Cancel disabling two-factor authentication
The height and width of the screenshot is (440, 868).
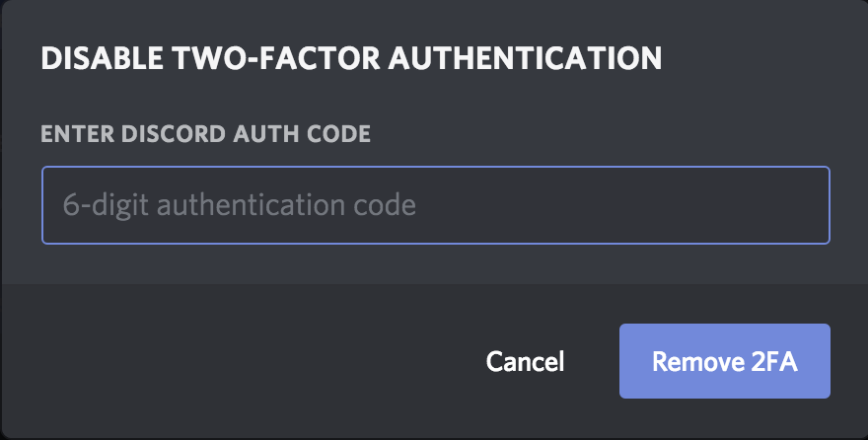tap(525, 361)
